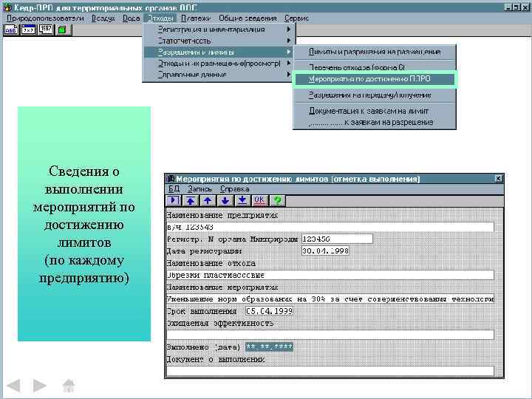Click the green question mark help icon
This screenshot has width=532, height=399.
[x=277, y=200]
